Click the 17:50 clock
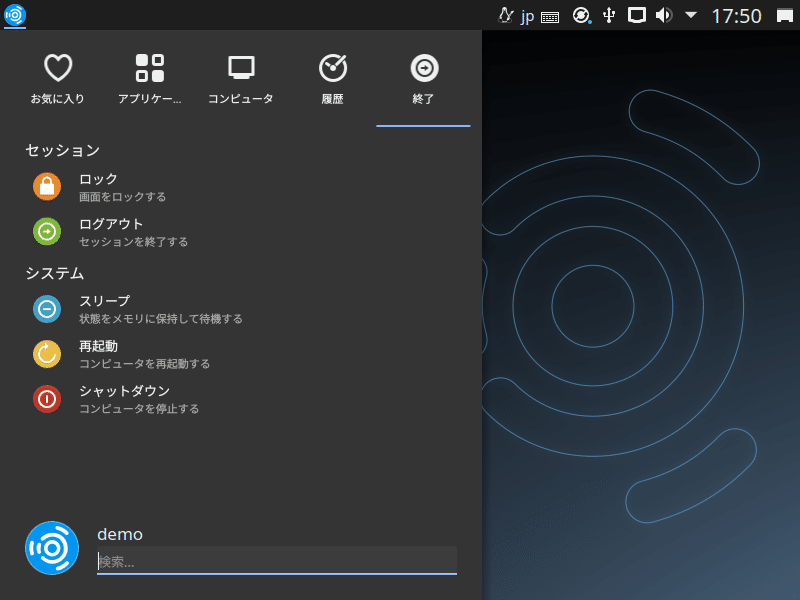 pyautogui.click(x=736, y=16)
